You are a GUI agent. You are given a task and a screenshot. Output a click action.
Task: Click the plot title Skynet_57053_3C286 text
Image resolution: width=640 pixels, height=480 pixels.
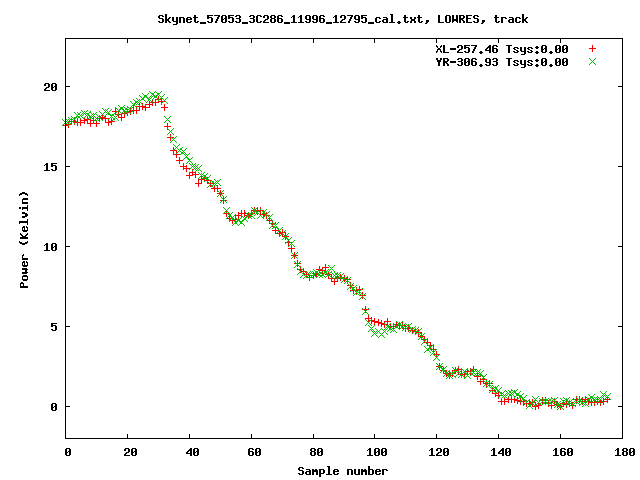[343, 19]
